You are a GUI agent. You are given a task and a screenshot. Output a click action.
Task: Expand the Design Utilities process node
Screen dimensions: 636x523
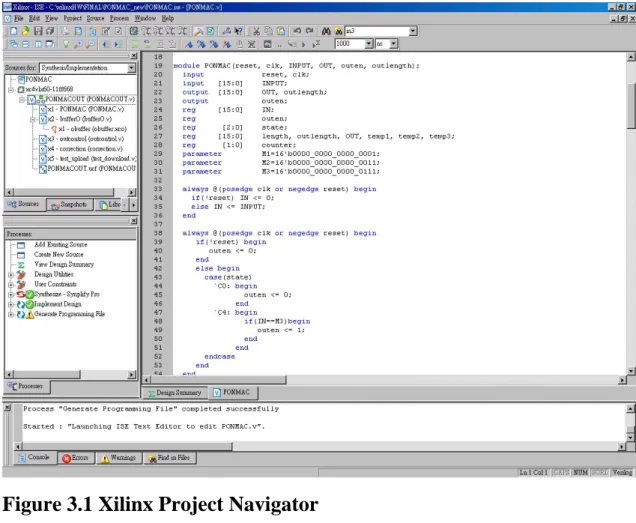point(11,275)
